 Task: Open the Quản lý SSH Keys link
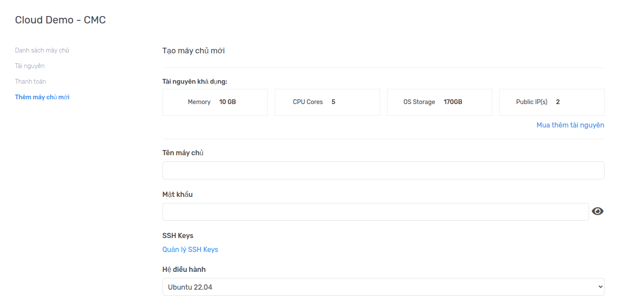tap(190, 249)
